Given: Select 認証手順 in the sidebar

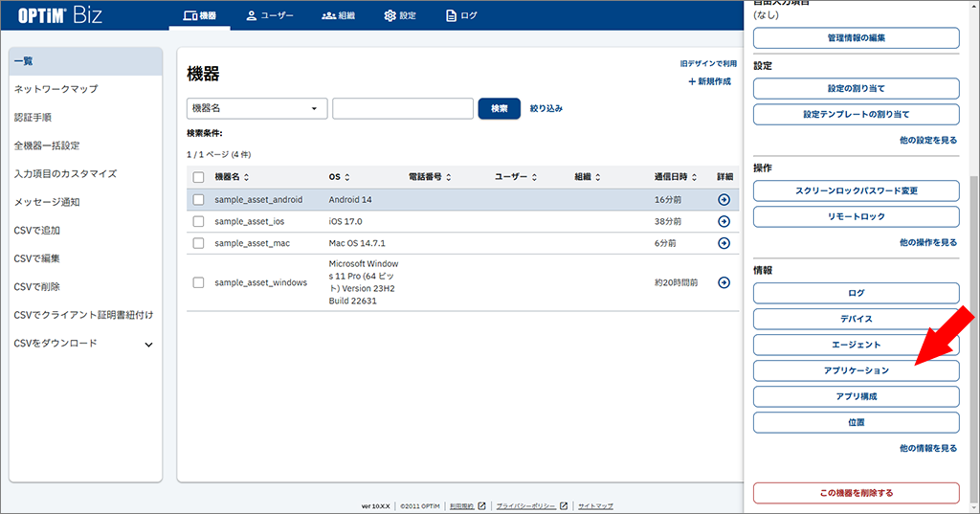Looking at the screenshot, I should (85, 118).
